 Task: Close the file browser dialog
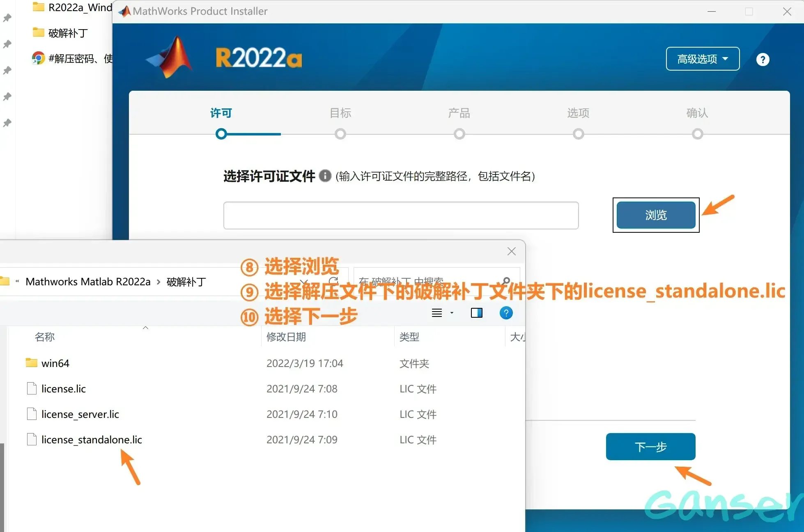(511, 251)
